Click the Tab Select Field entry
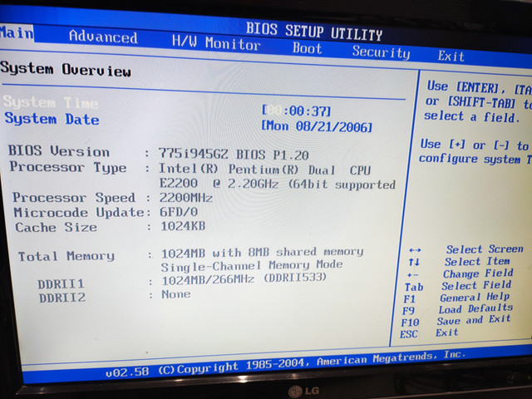The width and height of the screenshot is (532, 399). coord(458,286)
